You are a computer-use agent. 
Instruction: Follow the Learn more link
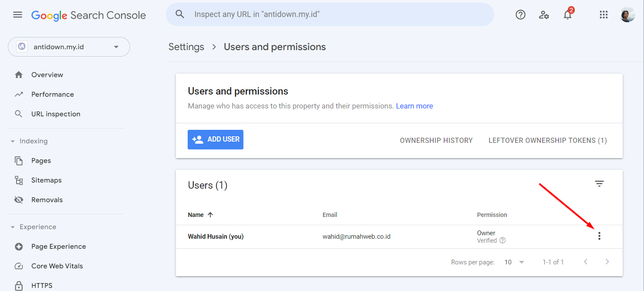(414, 106)
